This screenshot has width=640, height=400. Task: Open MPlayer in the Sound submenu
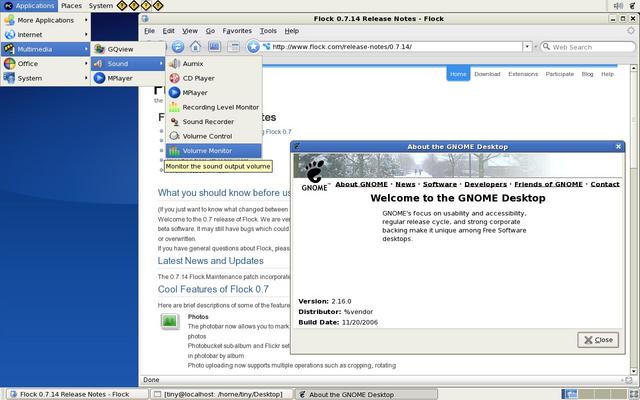[x=213, y=93]
